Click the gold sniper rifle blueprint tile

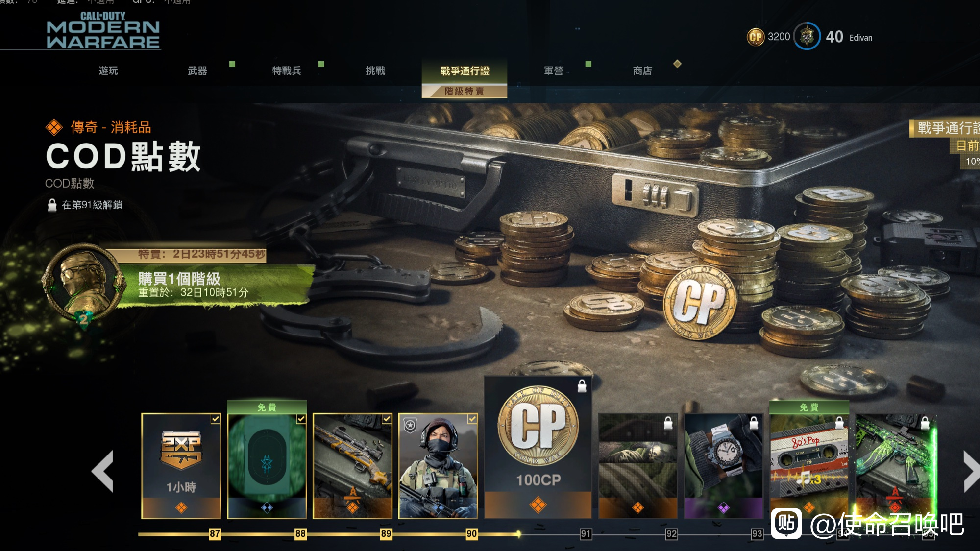pos(352,466)
